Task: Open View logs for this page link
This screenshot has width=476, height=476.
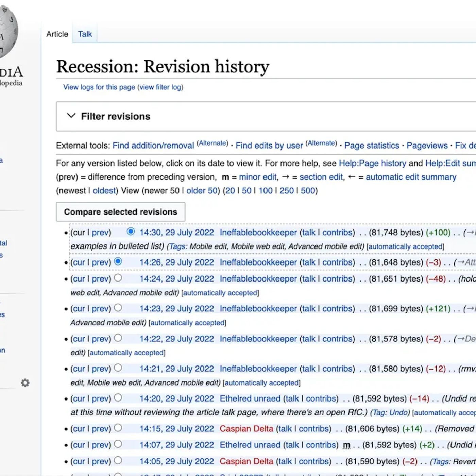Action: (x=99, y=87)
